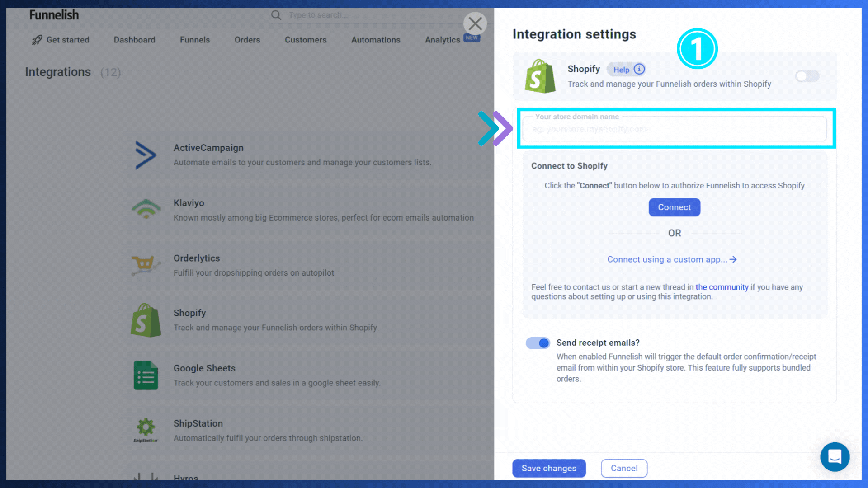Click the Connect button to authorize Shopify
The width and height of the screenshot is (868, 488).
click(x=674, y=207)
